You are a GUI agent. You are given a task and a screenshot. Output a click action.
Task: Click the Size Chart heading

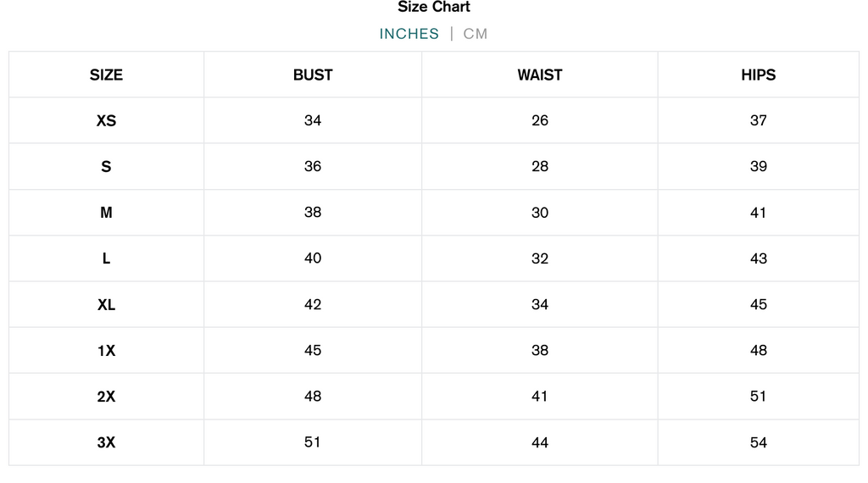point(434,7)
